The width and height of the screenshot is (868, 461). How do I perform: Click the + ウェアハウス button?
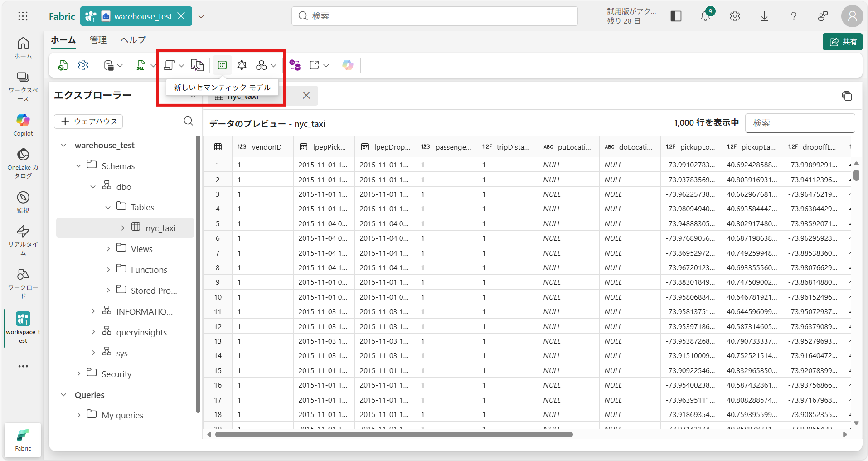(88, 121)
